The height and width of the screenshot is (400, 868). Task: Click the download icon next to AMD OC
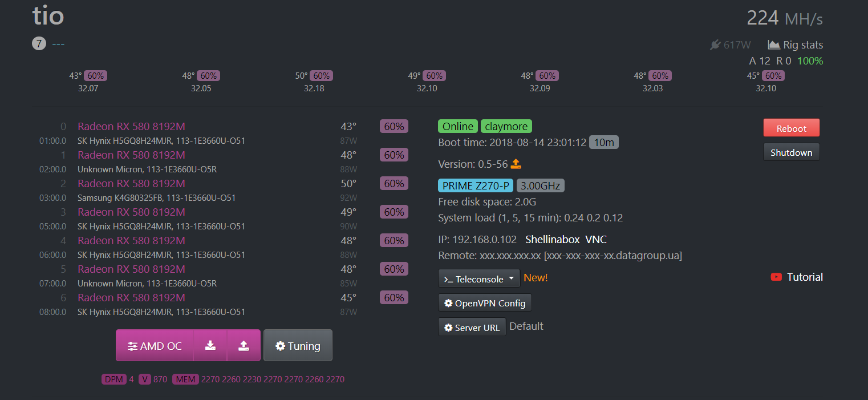pos(210,345)
